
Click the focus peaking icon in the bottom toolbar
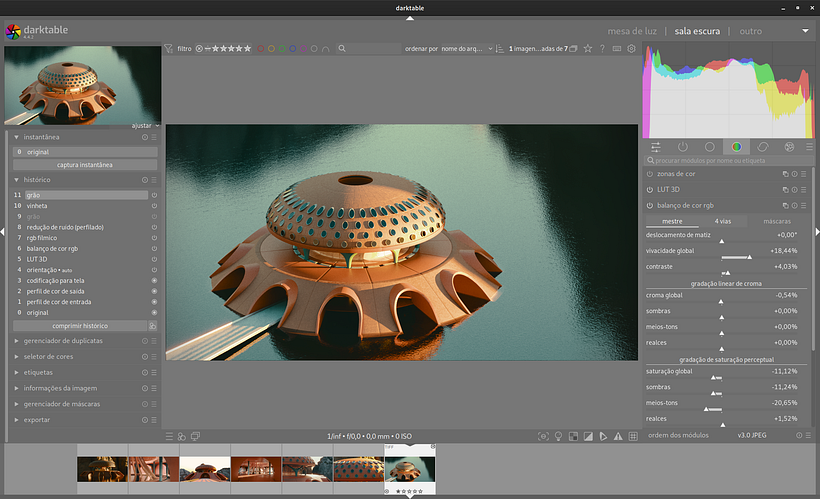coord(543,436)
